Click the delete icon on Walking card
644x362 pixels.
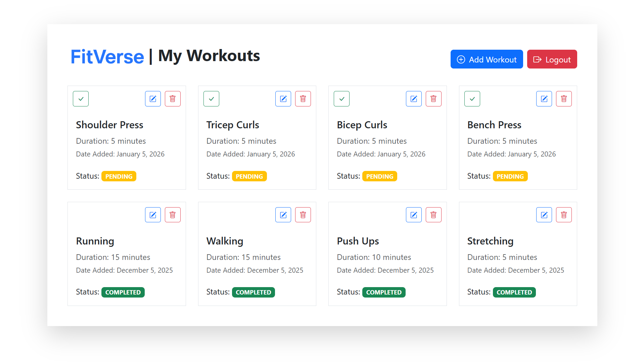[303, 215]
